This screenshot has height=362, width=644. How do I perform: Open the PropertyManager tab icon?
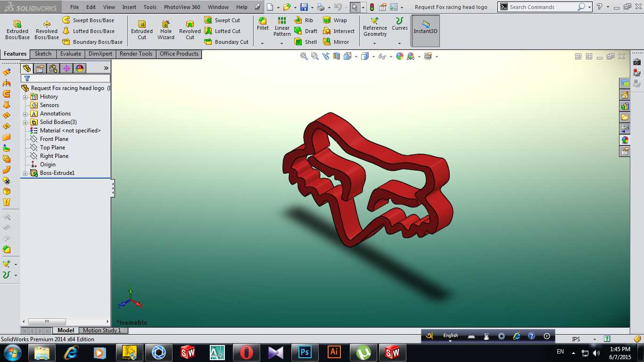tap(40, 68)
